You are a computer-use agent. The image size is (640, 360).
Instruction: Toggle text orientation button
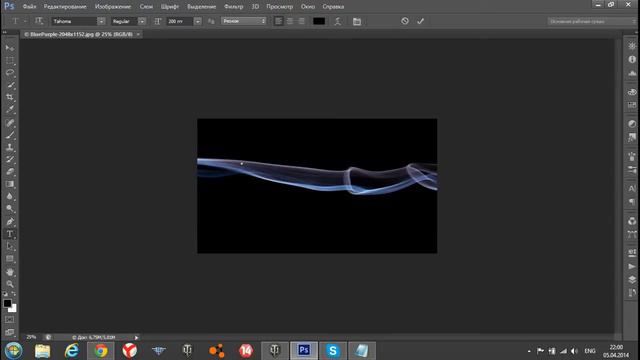tap(39, 21)
